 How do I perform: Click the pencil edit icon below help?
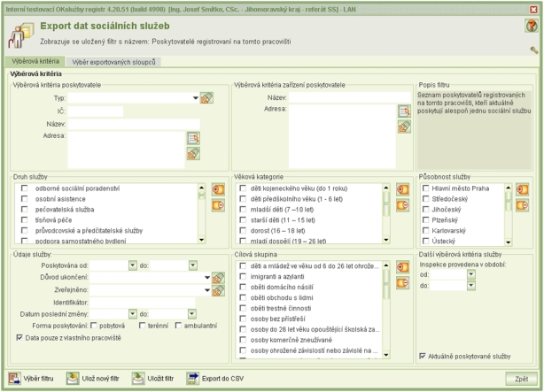[x=534, y=50]
